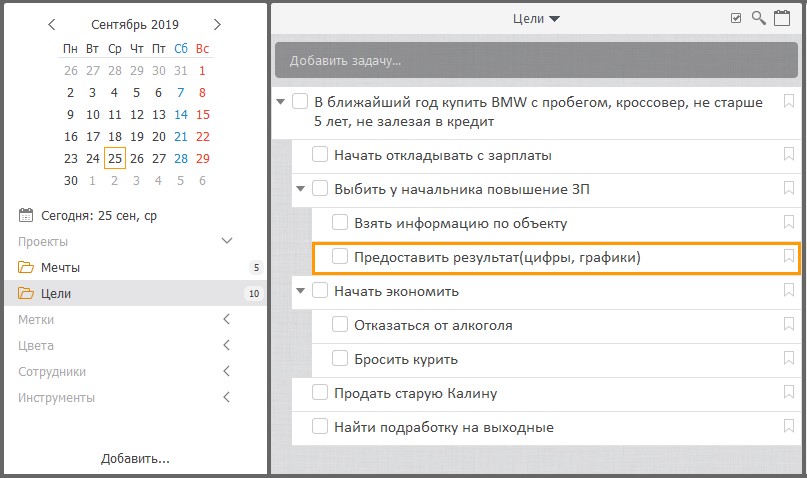Select September 8 in calendar
Screen dimensions: 807x478
(x=202, y=93)
